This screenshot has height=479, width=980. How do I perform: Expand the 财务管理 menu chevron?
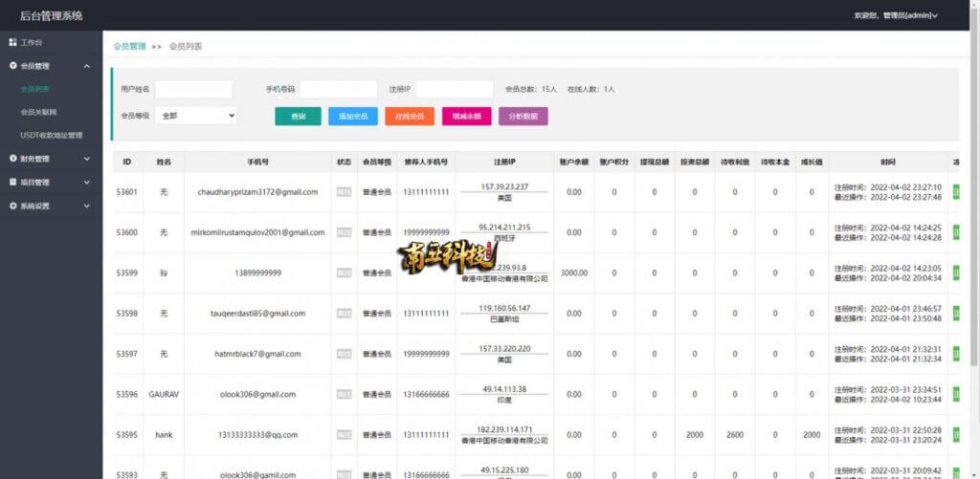tap(87, 159)
